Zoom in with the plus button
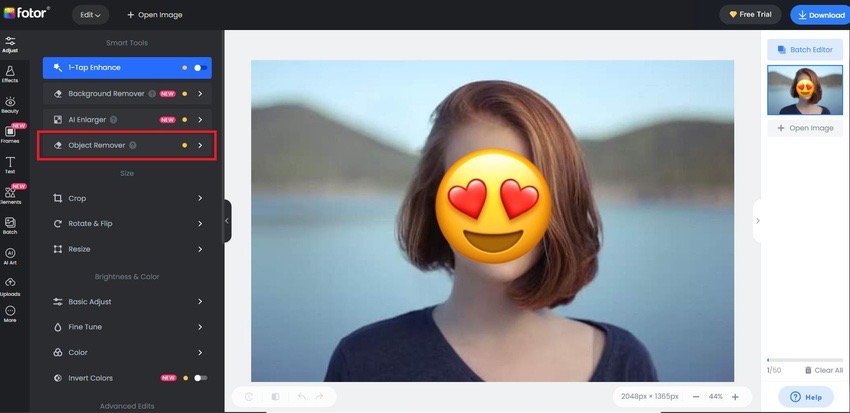The height and width of the screenshot is (413, 850). pos(735,397)
